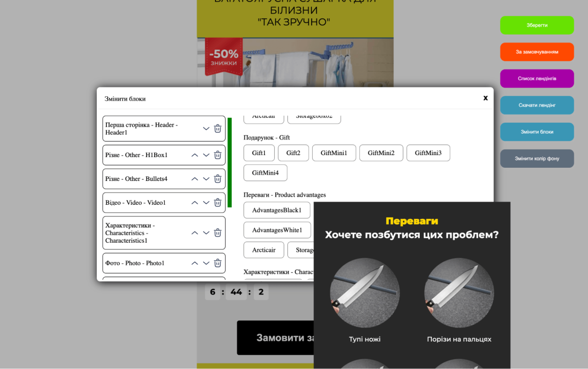Select the Різне - Other - Bullets4 row
This screenshot has width=588, height=369.
(x=164, y=179)
